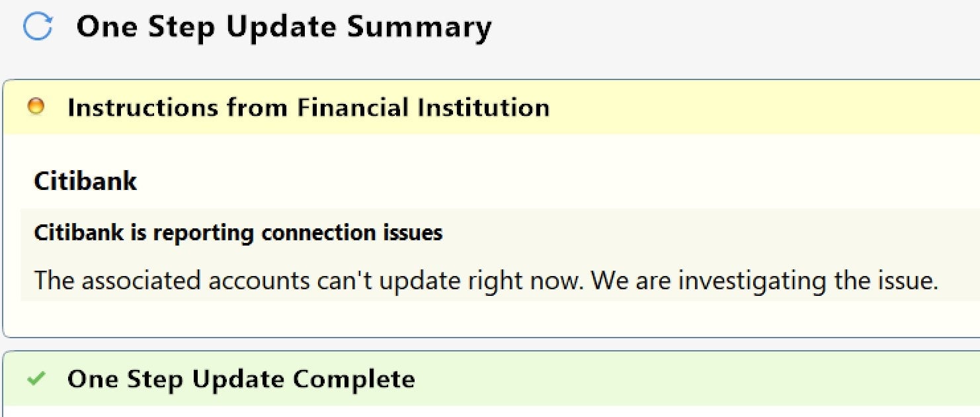Click the One Step Update Complete header
Viewport: 980px width, 417px height.
(241, 379)
